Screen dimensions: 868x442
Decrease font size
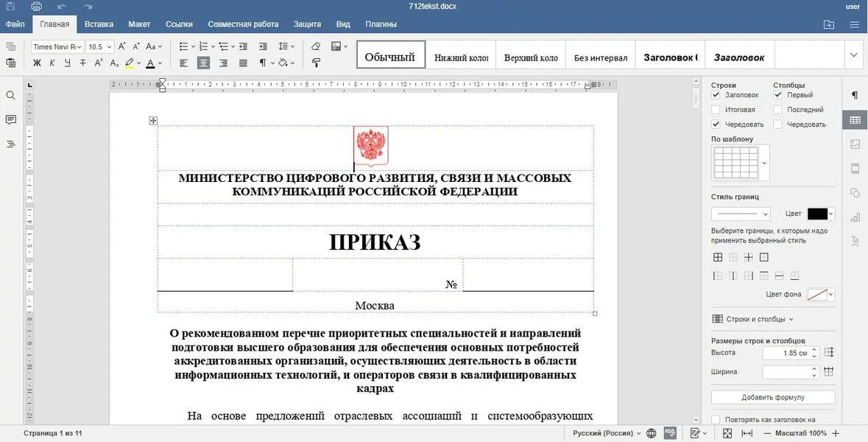tap(136, 46)
